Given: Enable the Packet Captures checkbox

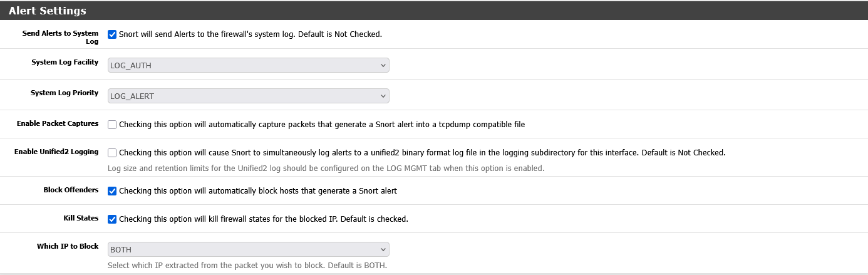Looking at the screenshot, I should [x=112, y=125].
